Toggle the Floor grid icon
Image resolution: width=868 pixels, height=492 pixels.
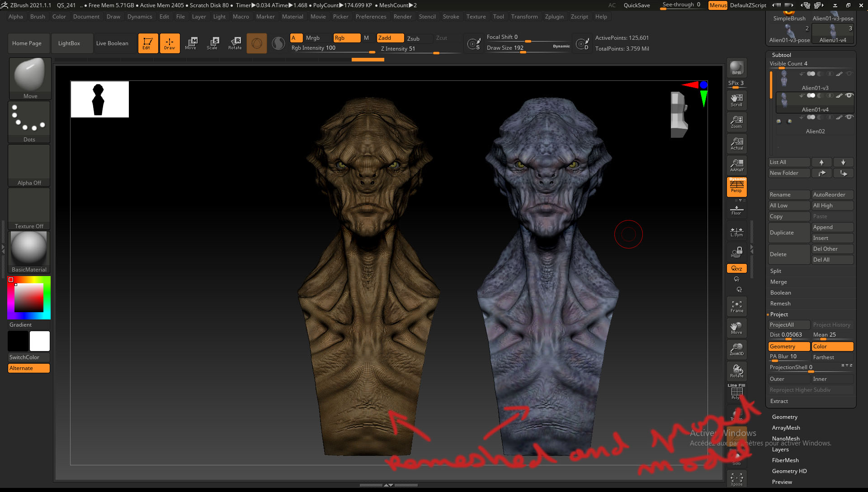736,210
